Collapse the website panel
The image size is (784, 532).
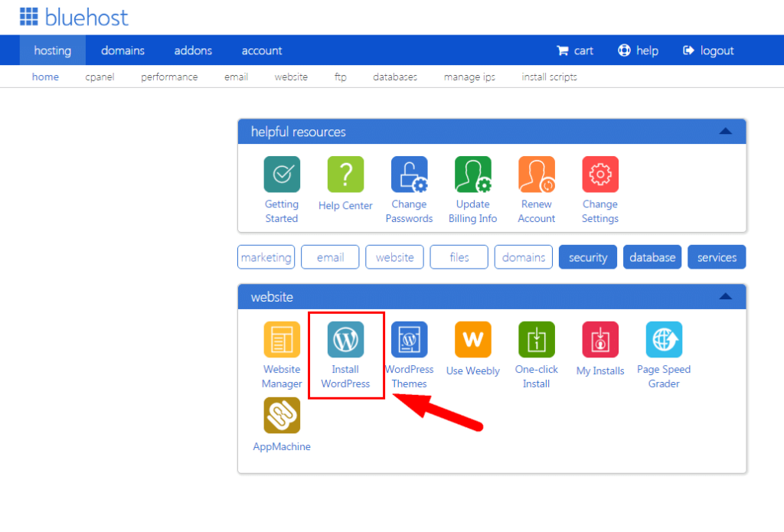[726, 296]
